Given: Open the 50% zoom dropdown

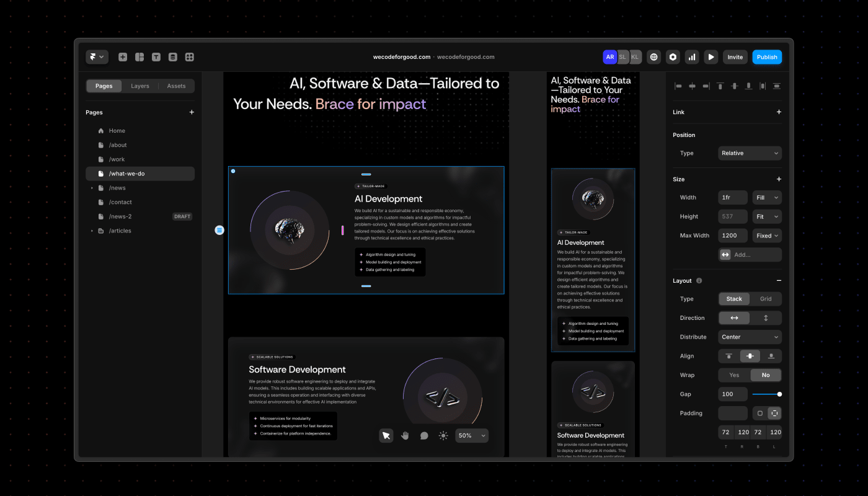Looking at the screenshot, I should [472, 435].
